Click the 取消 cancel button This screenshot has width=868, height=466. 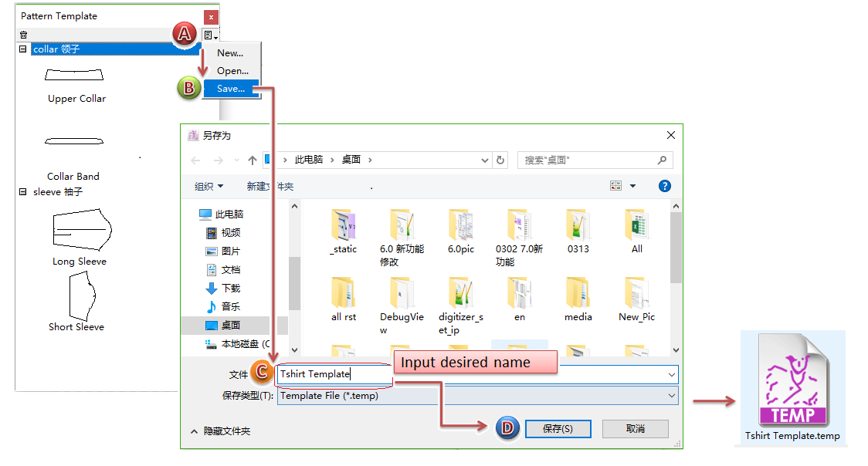point(636,429)
